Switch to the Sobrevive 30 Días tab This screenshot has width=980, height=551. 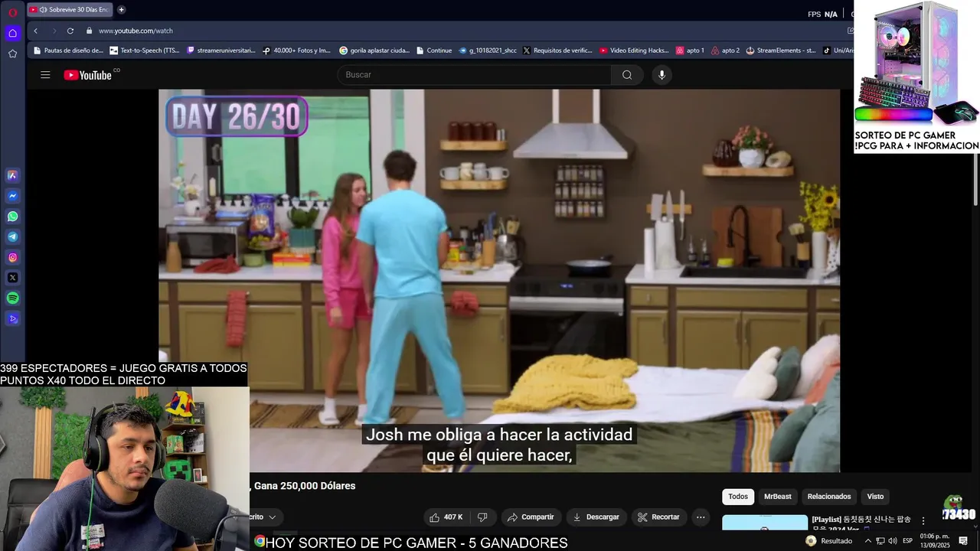[x=69, y=10]
